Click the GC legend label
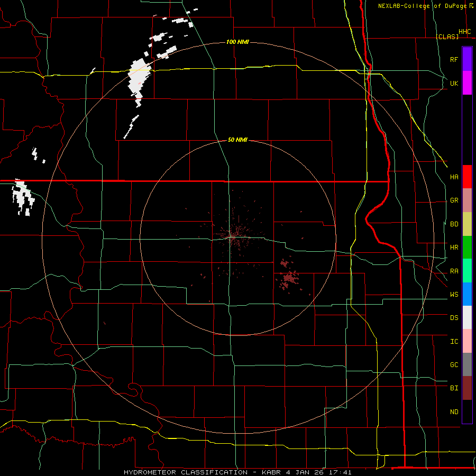The image size is (476, 476). (454, 365)
